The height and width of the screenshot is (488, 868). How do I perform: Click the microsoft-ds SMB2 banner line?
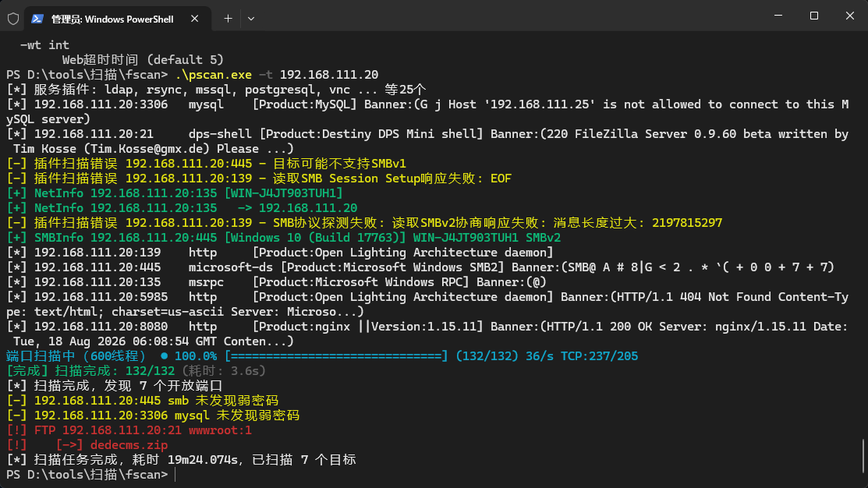(x=420, y=268)
